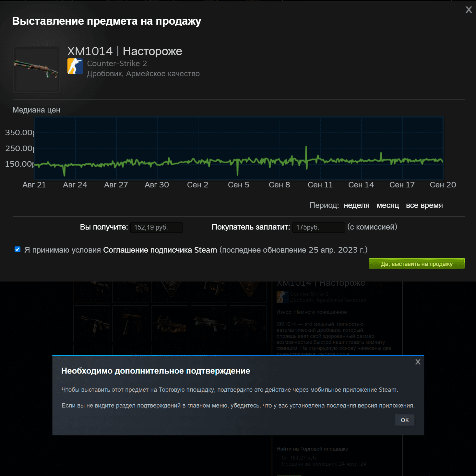The width and height of the screenshot is (476, 476).
Task: Set chart period to 'все время'
Action: click(424, 205)
